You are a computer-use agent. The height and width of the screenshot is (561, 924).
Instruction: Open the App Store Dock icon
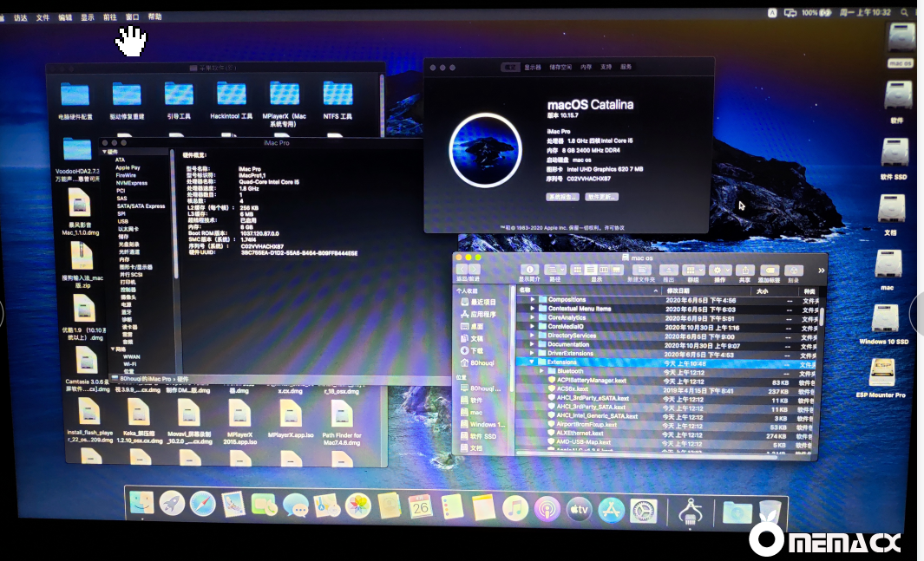point(611,511)
